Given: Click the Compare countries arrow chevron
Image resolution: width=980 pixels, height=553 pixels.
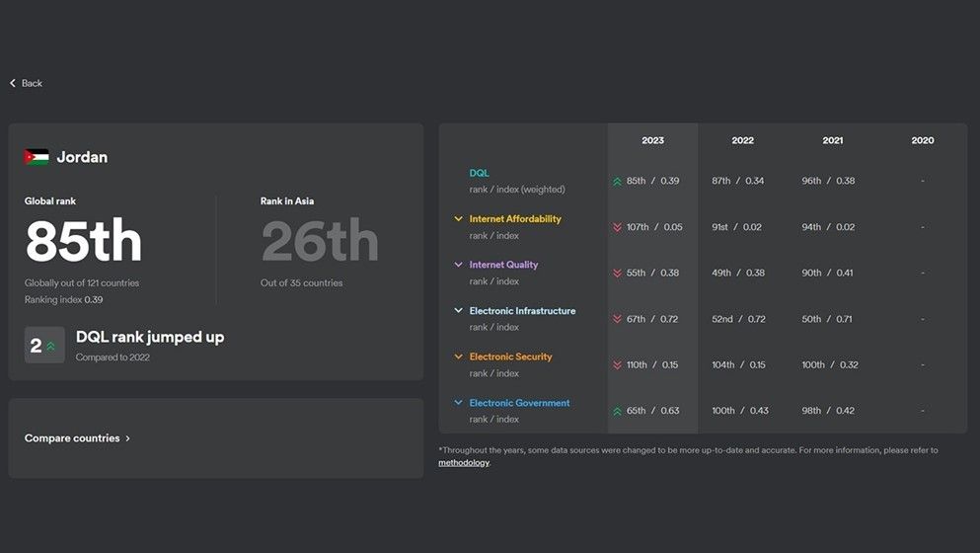Looking at the screenshot, I should tap(127, 438).
